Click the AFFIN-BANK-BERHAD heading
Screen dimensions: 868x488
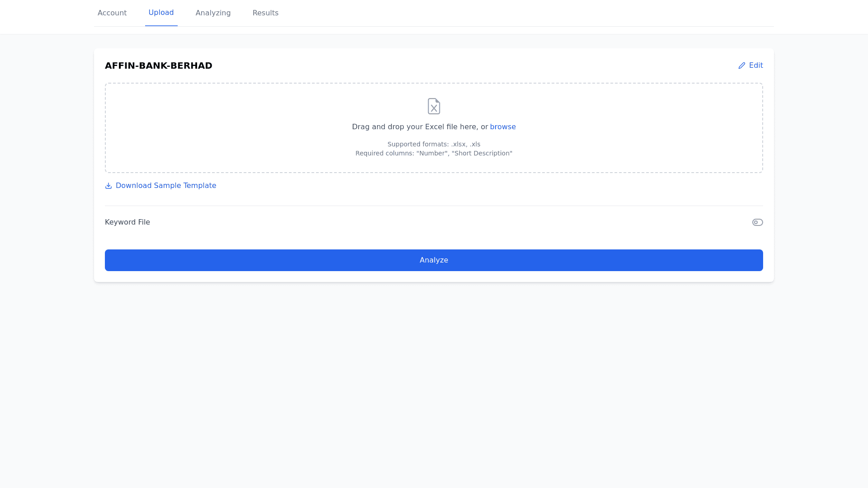[x=159, y=66]
